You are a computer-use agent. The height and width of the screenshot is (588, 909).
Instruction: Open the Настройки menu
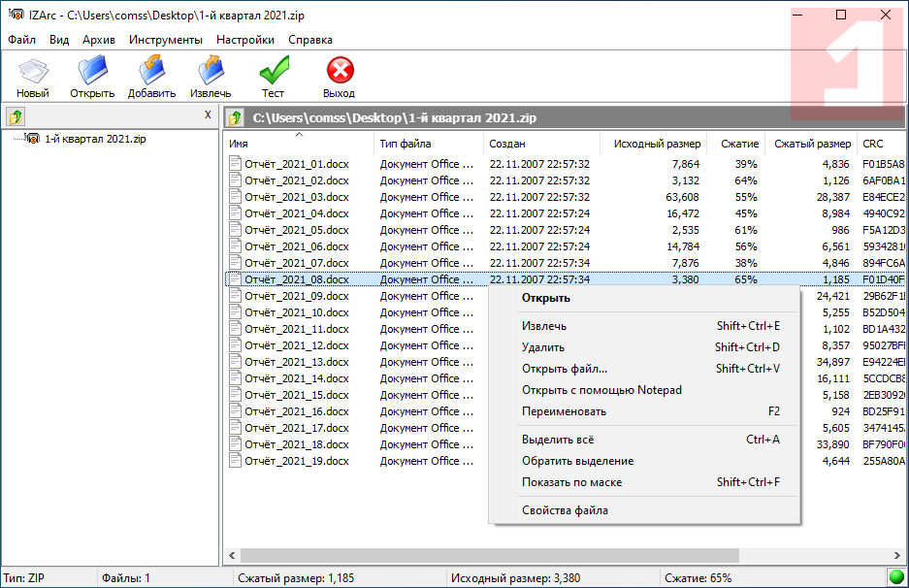click(245, 40)
